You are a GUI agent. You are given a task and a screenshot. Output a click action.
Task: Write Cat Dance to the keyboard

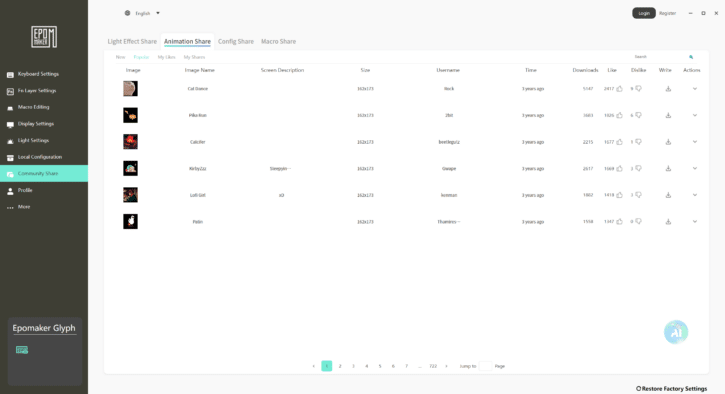pyautogui.click(x=668, y=89)
